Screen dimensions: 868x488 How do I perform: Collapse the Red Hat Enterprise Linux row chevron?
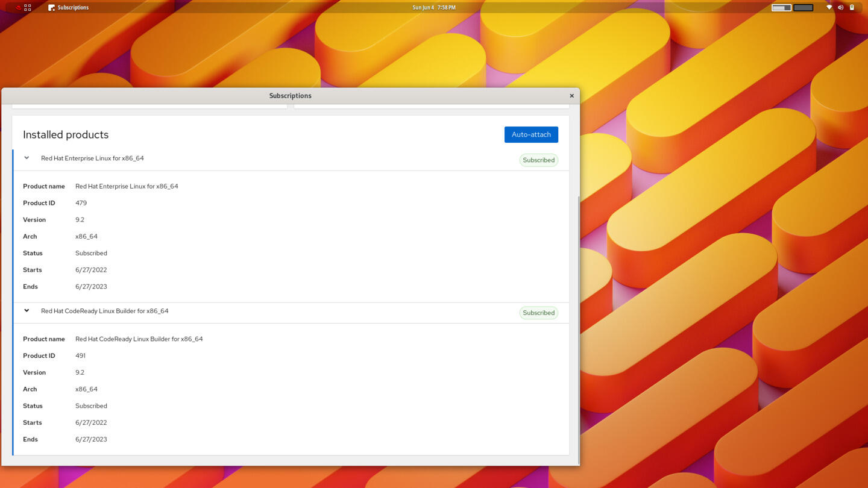(27, 158)
